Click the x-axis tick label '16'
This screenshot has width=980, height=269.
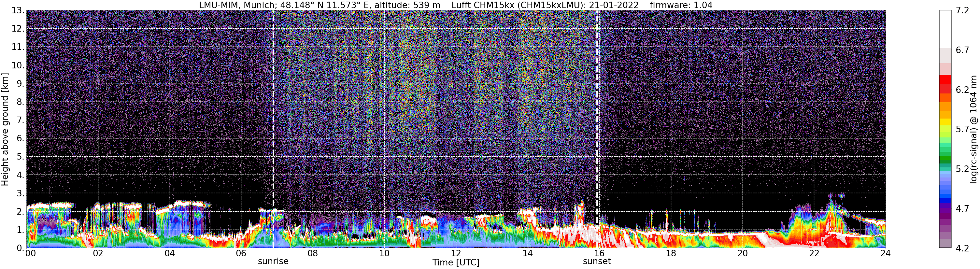point(599,253)
